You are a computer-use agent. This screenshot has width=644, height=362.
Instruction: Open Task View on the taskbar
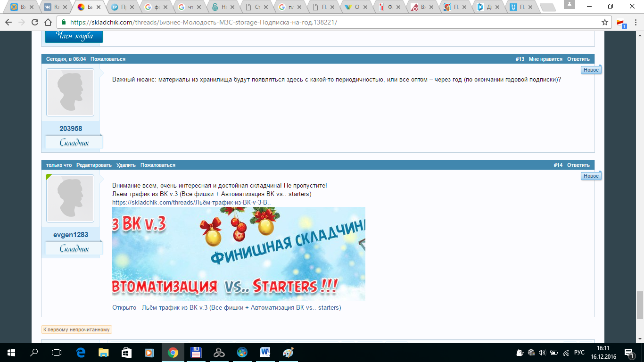tap(57, 352)
